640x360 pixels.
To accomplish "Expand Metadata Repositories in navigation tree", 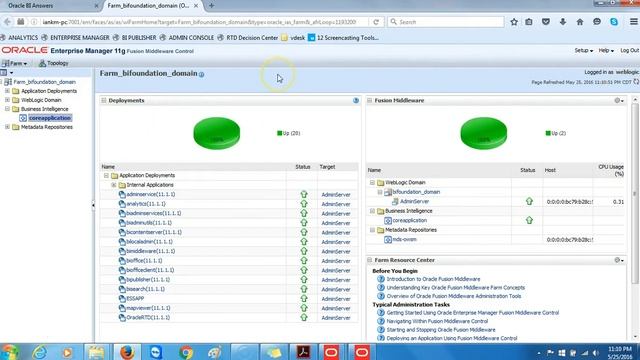I will (7, 127).
